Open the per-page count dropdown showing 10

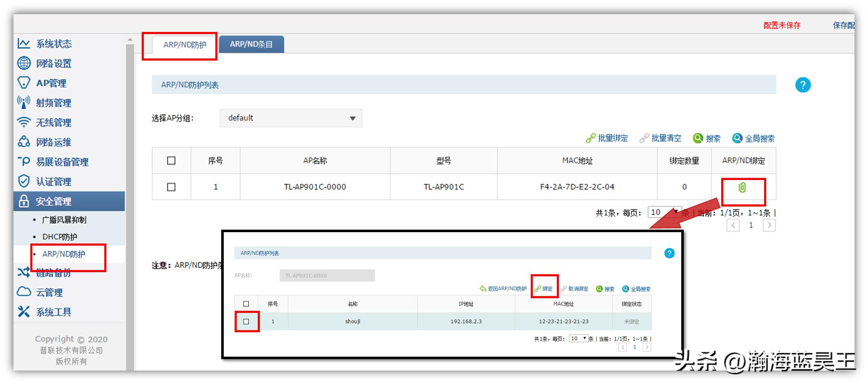(x=664, y=212)
